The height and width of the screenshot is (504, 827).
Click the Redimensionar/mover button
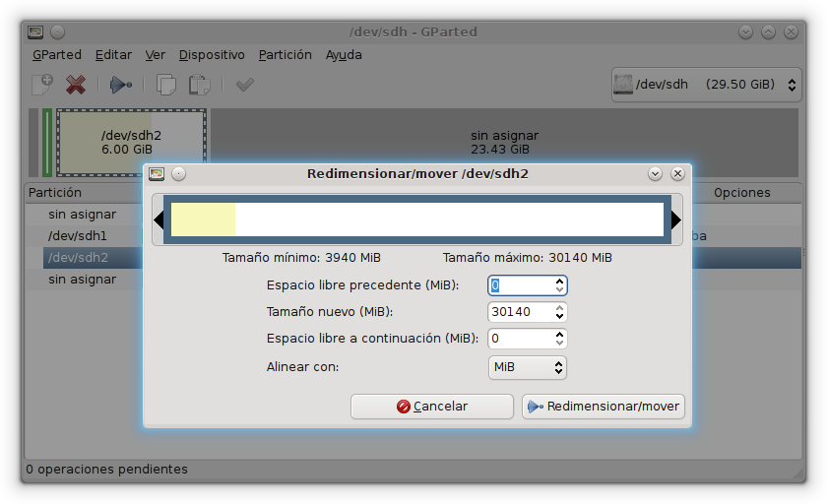[604, 407]
